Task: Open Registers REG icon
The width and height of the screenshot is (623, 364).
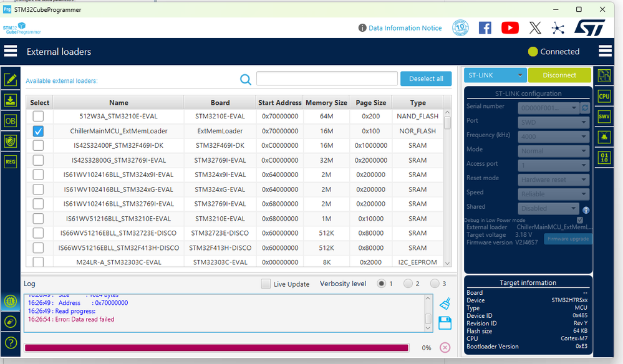Action: pos(11,161)
